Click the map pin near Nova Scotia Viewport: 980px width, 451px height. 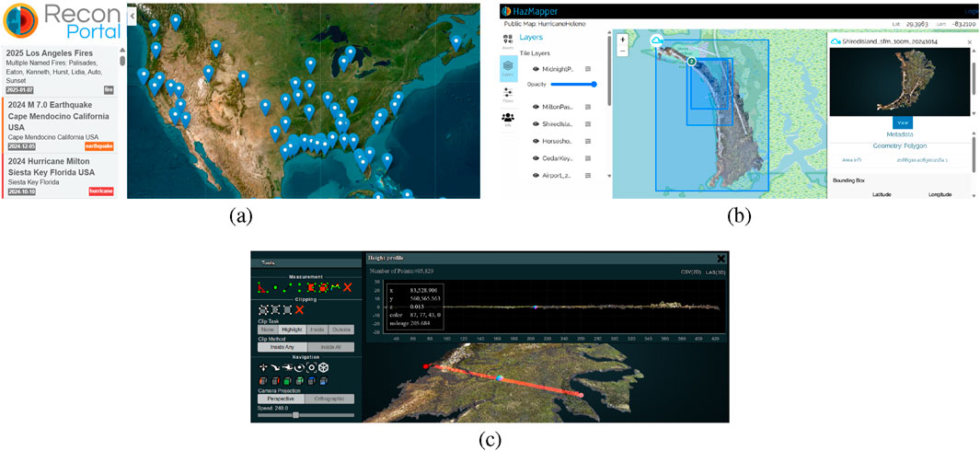click(456, 42)
